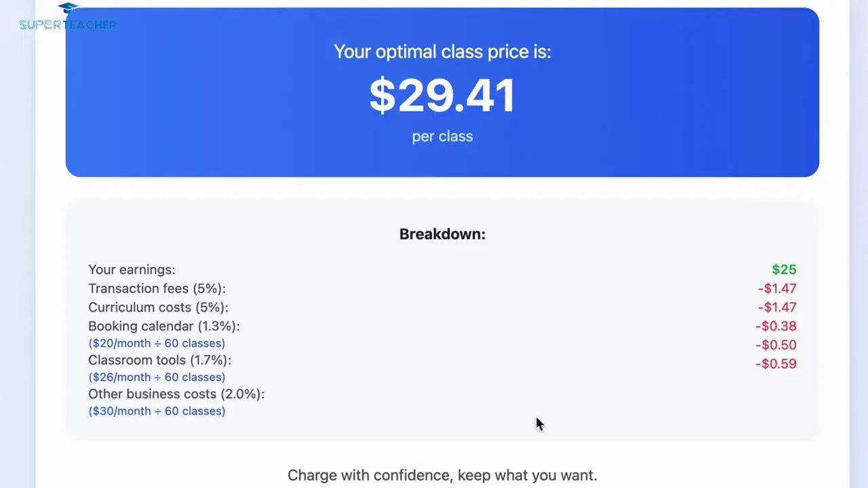Click the '$26/month ÷ 60 classes' note

coord(157,377)
